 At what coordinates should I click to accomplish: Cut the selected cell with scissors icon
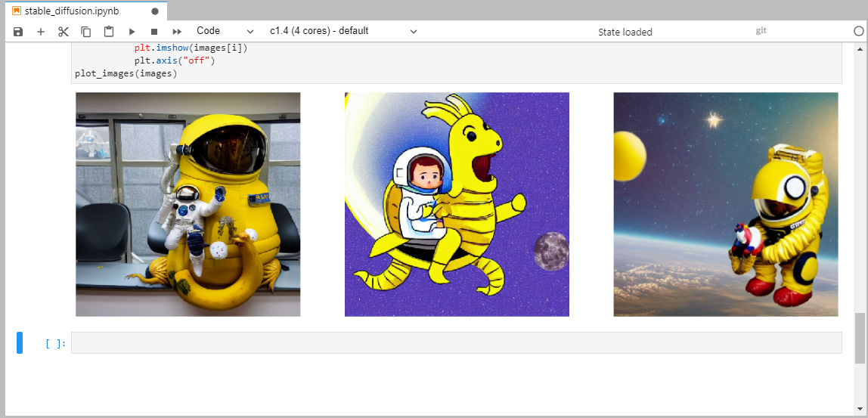64,32
